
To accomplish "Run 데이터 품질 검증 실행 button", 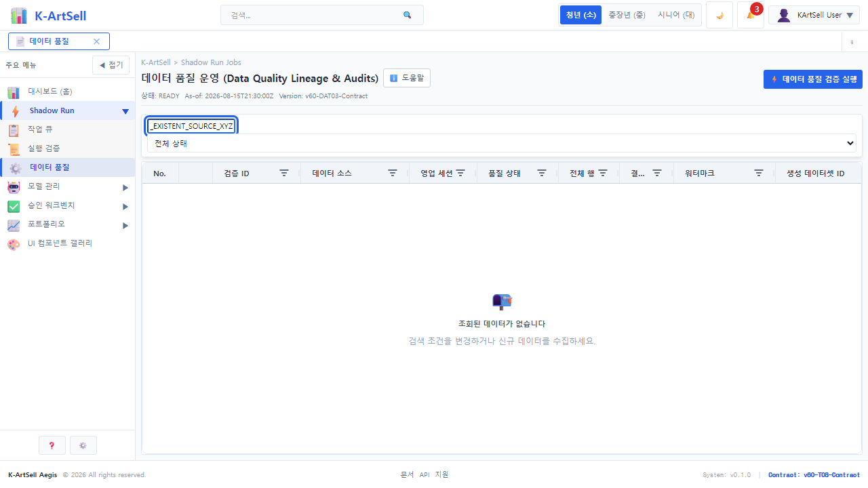I will coord(813,79).
